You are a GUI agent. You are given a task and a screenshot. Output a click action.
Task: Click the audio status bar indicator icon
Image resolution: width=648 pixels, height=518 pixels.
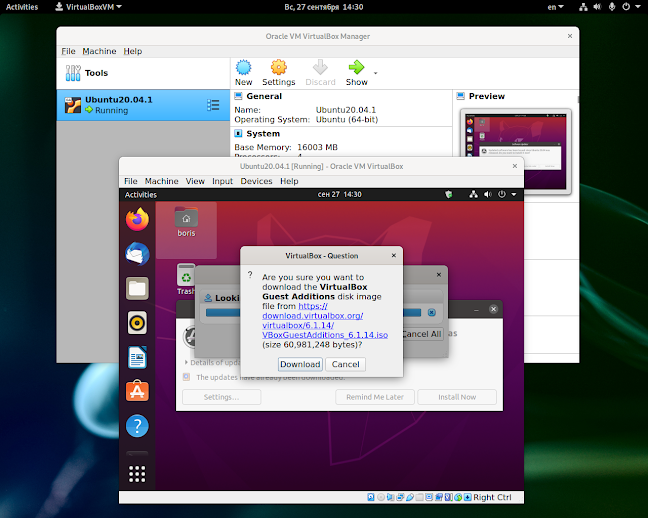[x=391, y=497]
